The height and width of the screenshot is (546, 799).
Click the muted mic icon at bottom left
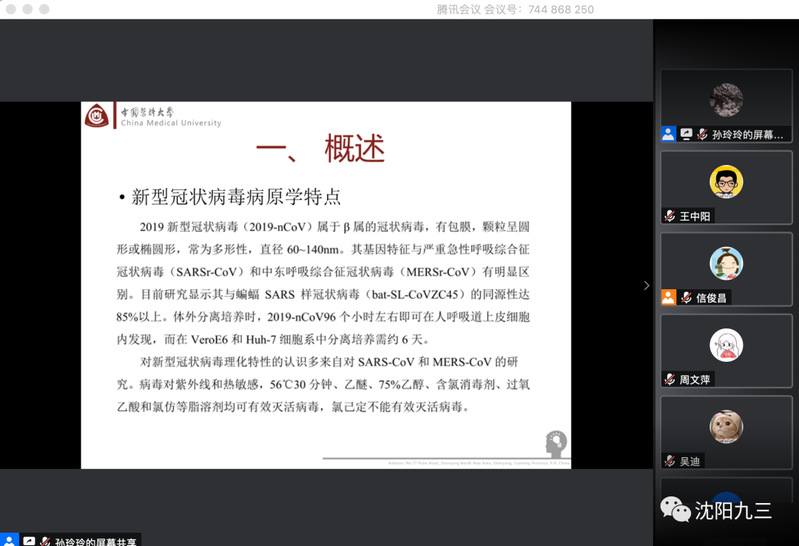click(45, 541)
